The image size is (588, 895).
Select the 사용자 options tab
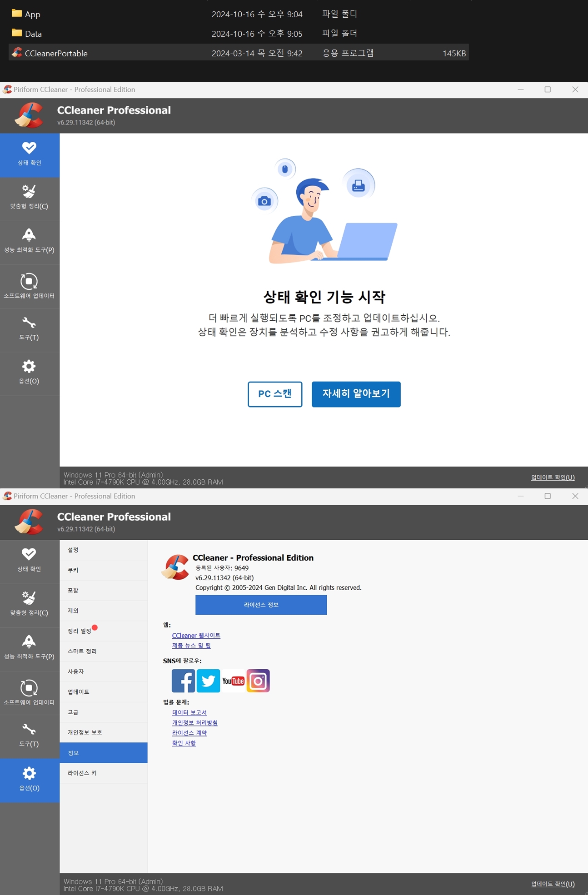tap(104, 671)
